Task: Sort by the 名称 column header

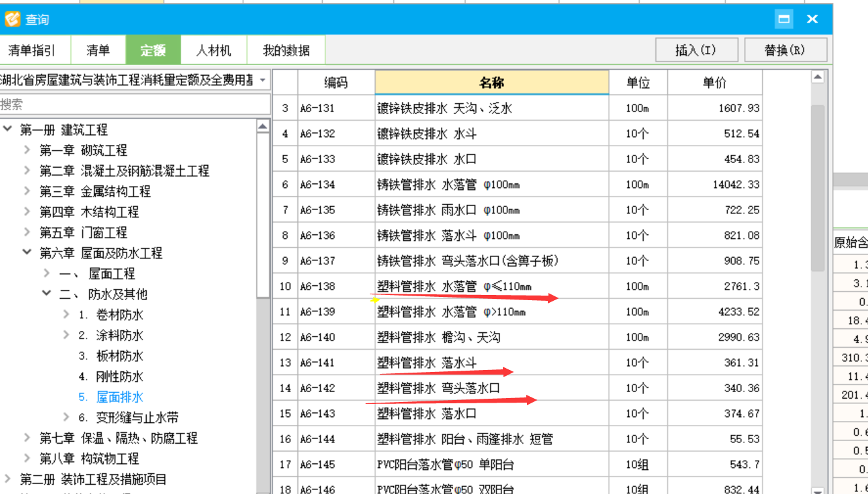Action: 492,82
